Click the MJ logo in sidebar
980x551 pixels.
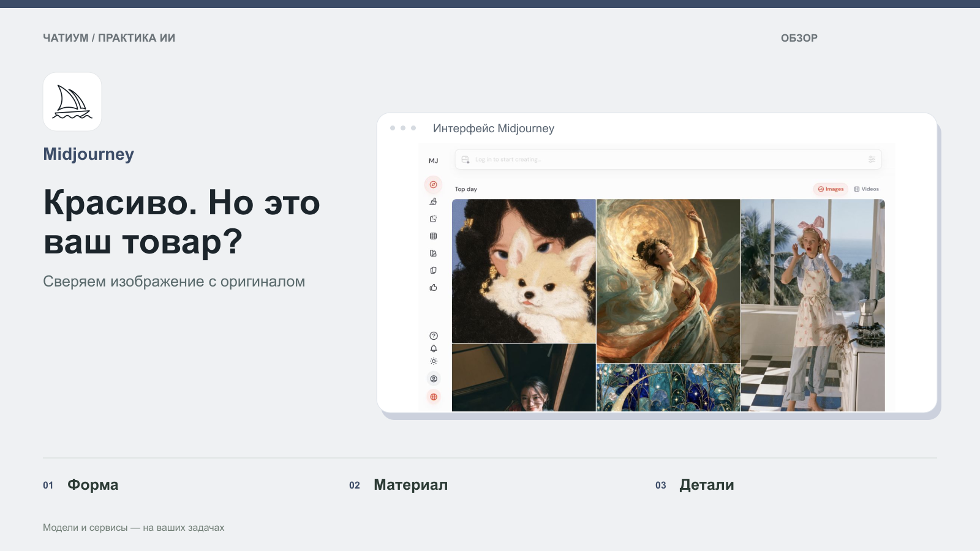click(x=434, y=160)
